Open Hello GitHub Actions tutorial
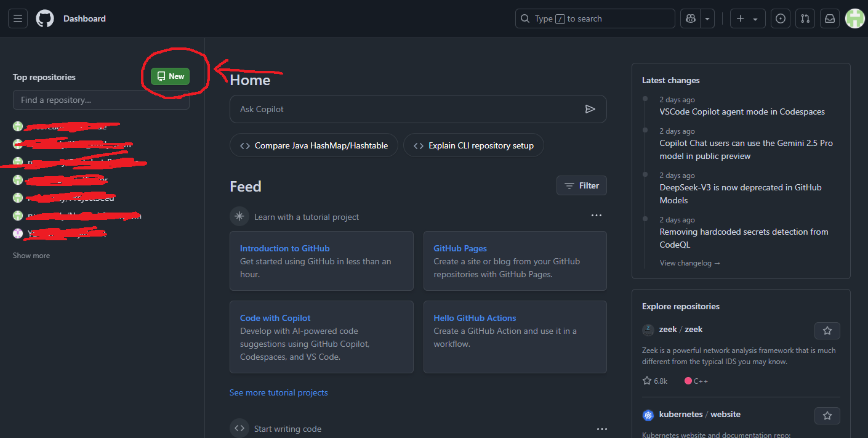Screen dimensions: 868x438 click(475, 318)
